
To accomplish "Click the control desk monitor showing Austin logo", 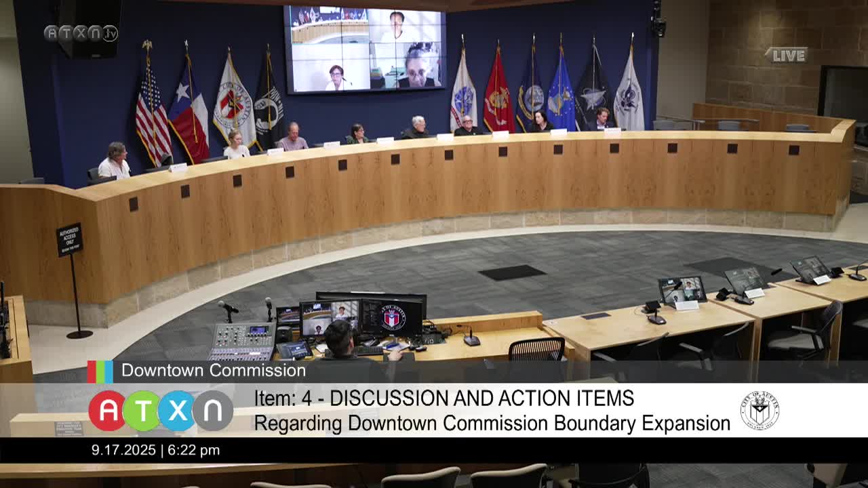I will 391,317.
